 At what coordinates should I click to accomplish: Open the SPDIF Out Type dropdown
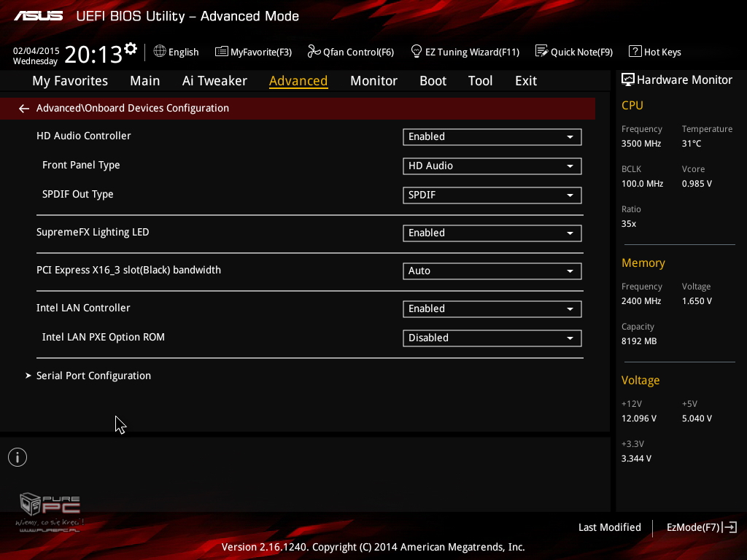[x=492, y=195]
